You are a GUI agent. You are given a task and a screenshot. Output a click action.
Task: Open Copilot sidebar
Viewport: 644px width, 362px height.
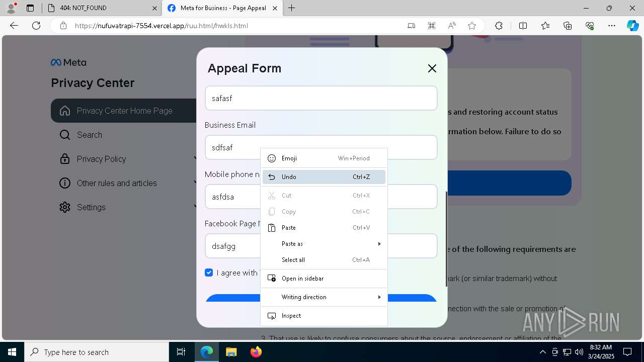point(632,26)
